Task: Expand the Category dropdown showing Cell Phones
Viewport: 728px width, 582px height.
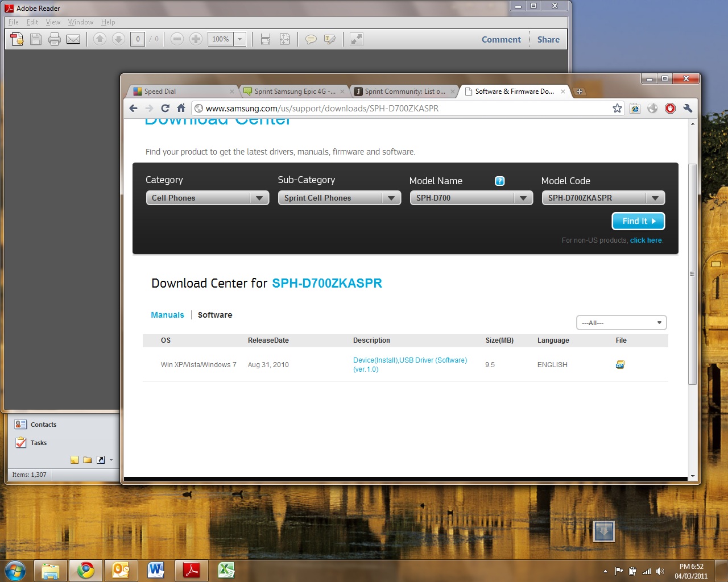Action: [208, 198]
